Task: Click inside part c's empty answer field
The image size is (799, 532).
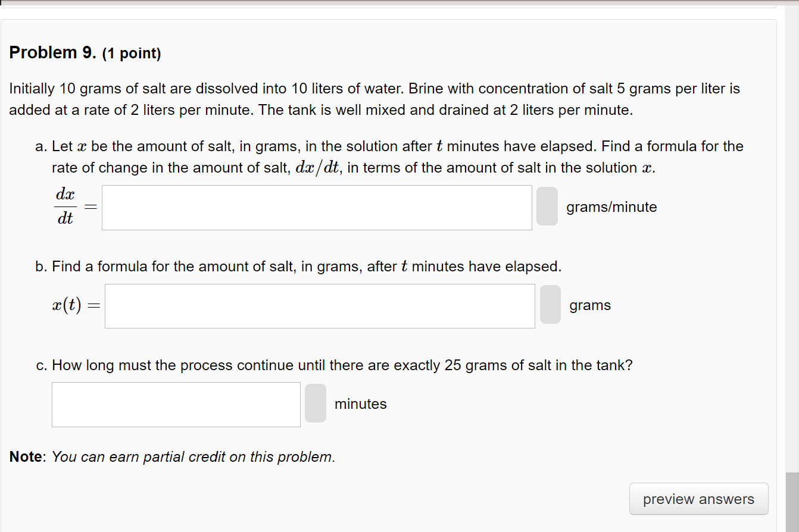Action: click(x=176, y=404)
